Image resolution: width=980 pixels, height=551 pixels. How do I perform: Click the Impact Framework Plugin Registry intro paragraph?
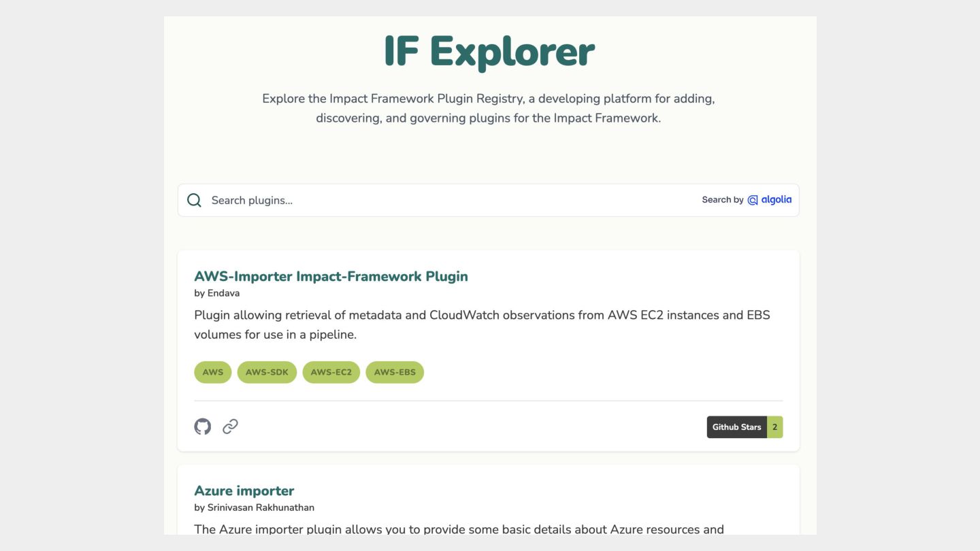tap(489, 108)
